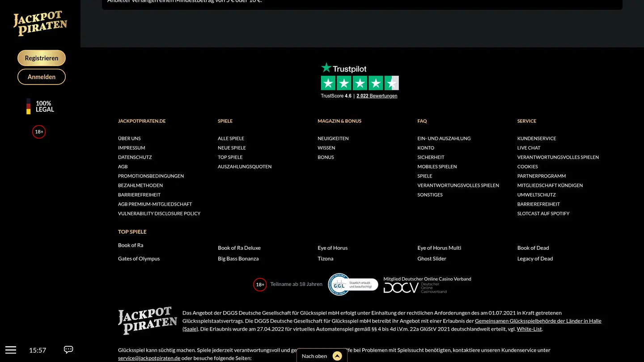Open the 2.022 Bewertungen link

pyautogui.click(x=377, y=96)
